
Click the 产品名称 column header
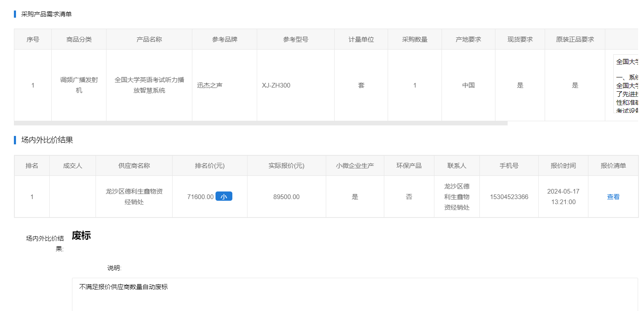pyautogui.click(x=149, y=39)
